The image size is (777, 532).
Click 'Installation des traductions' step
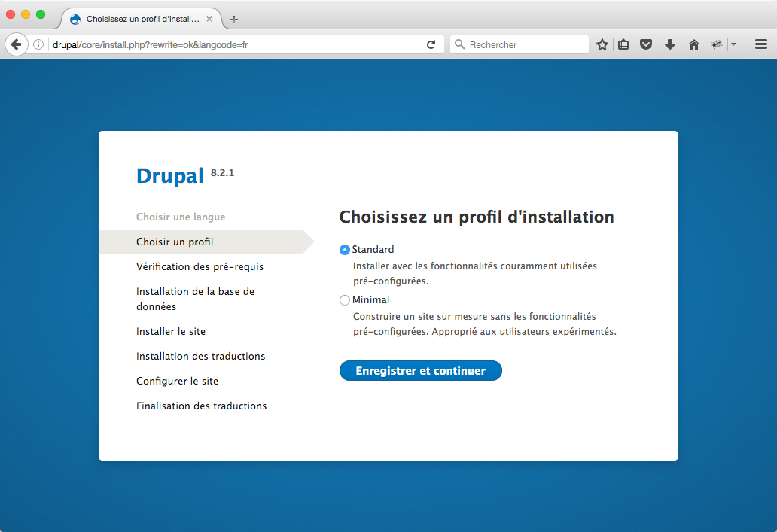[201, 356]
